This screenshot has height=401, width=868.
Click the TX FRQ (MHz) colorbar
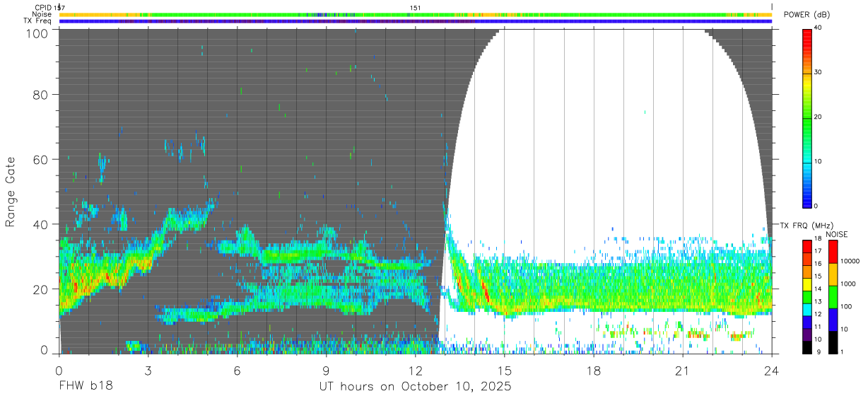807,297
